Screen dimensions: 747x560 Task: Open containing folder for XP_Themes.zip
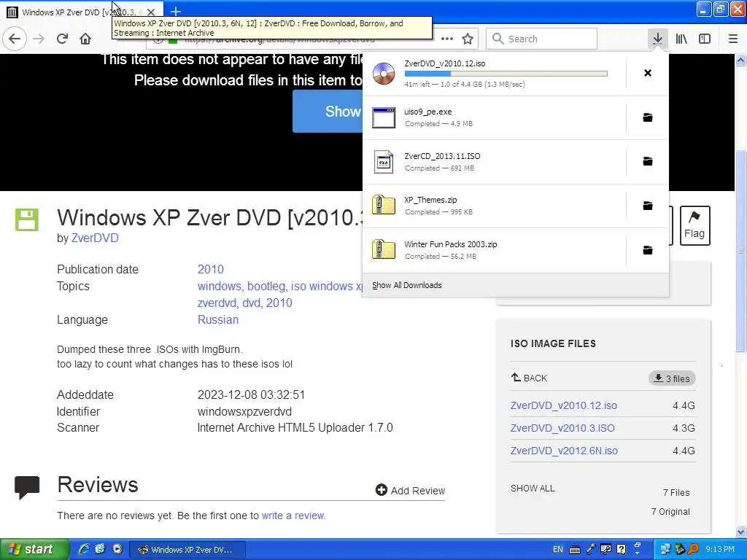(x=648, y=206)
